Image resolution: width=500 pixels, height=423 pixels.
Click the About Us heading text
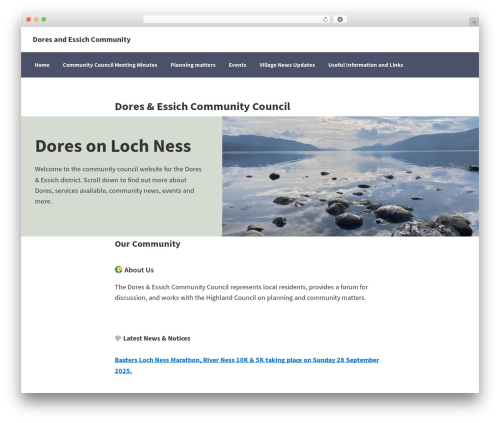139,270
